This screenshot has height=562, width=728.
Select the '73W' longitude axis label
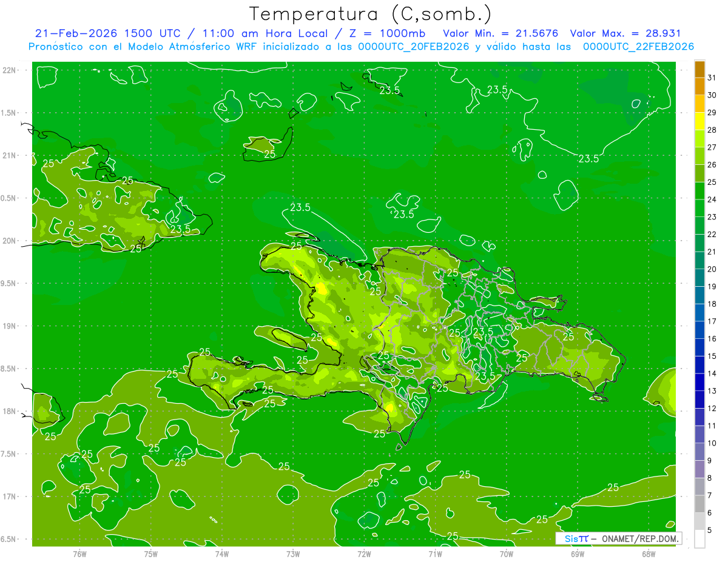(x=293, y=554)
